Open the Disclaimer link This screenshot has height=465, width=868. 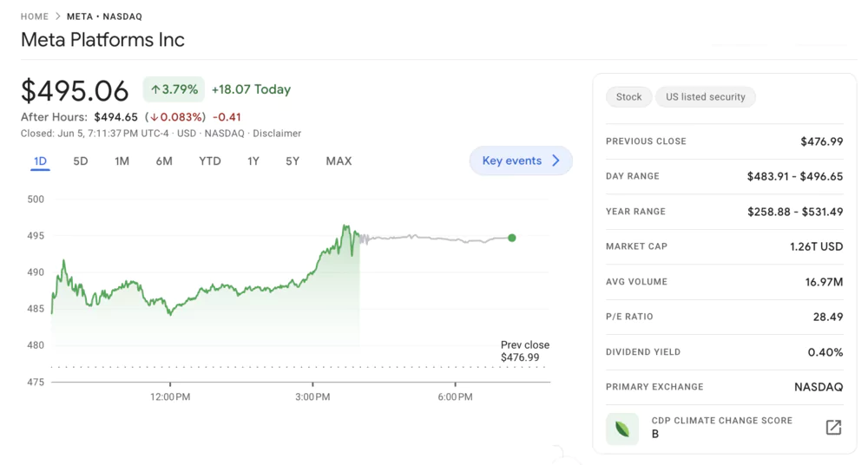click(277, 134)
